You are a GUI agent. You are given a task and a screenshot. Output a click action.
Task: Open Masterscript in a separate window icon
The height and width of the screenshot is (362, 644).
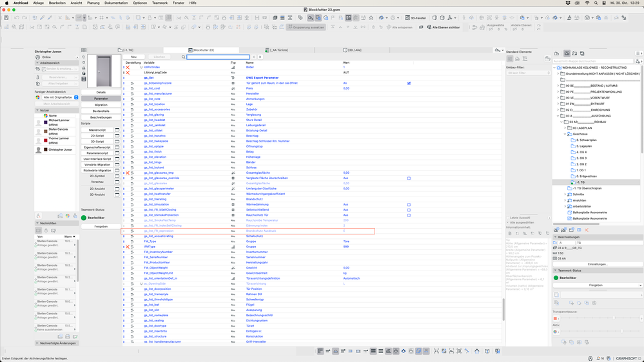tap(117, 129)
